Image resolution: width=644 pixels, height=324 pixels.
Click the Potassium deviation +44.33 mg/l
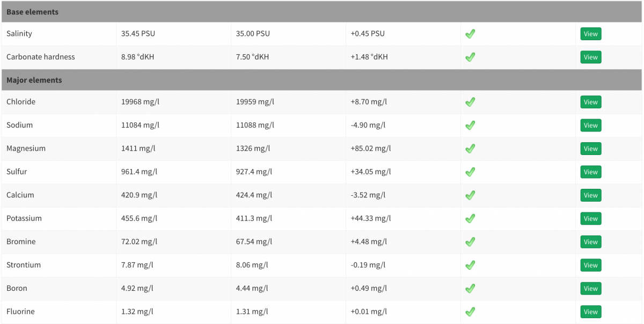(x=371, y=218)
